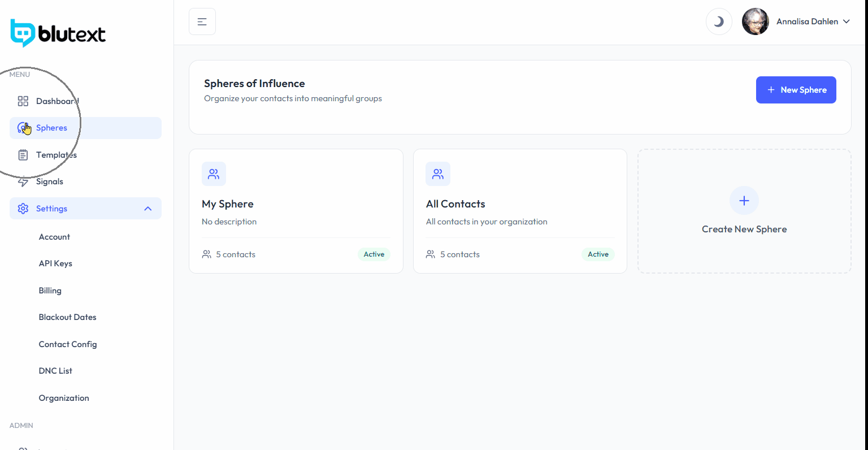Click the Templates clipboard icon

pyautogui.click(x=23, y=155)
